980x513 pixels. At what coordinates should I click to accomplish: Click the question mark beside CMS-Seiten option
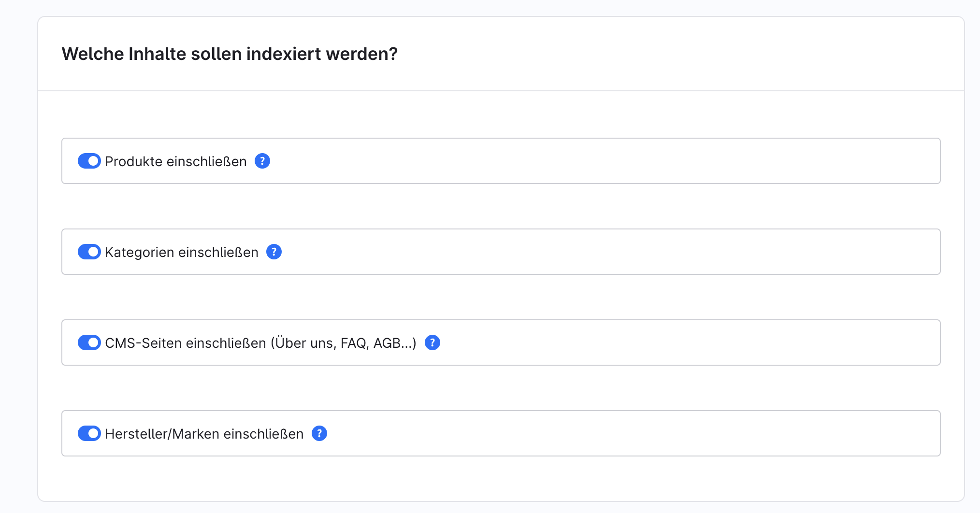(x=432, y=342)
